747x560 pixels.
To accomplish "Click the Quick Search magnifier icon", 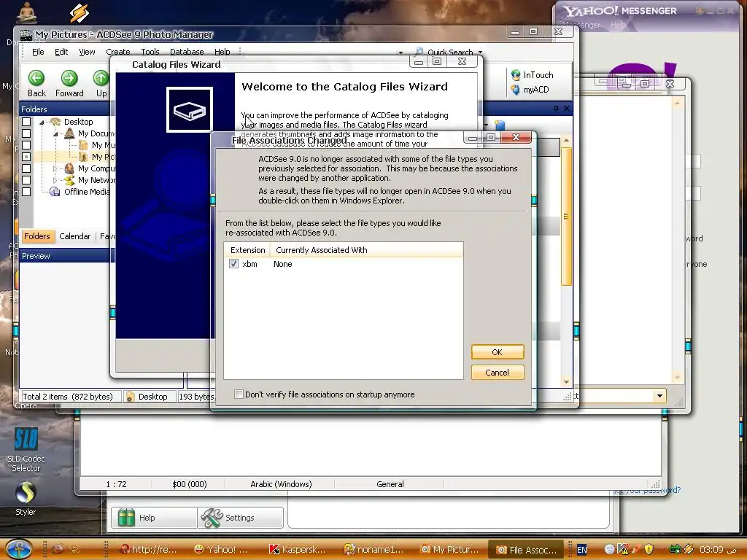I will 419,51.
